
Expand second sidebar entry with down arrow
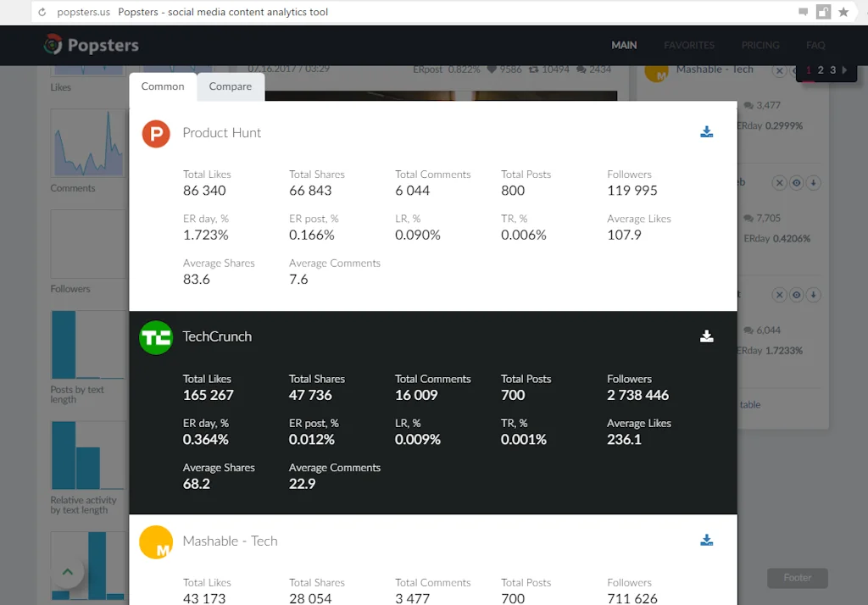coord(813,183)
